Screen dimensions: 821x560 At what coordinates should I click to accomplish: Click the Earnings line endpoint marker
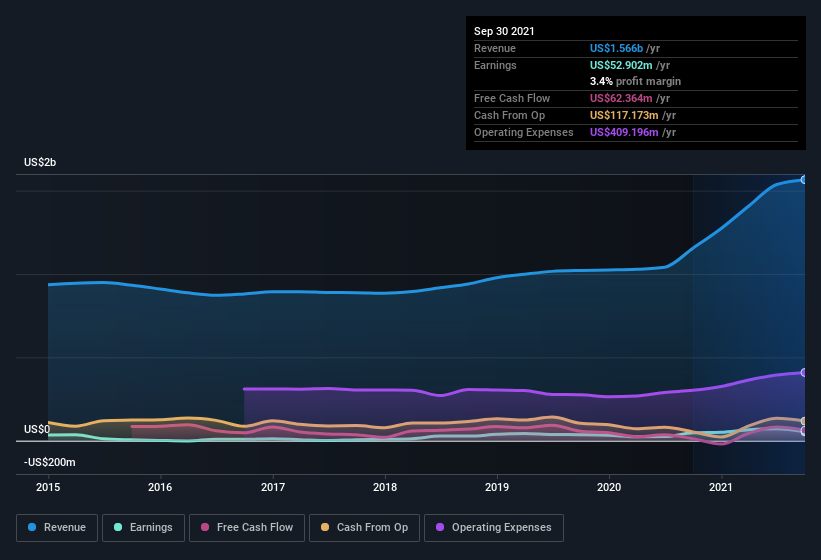coord(803,432)
